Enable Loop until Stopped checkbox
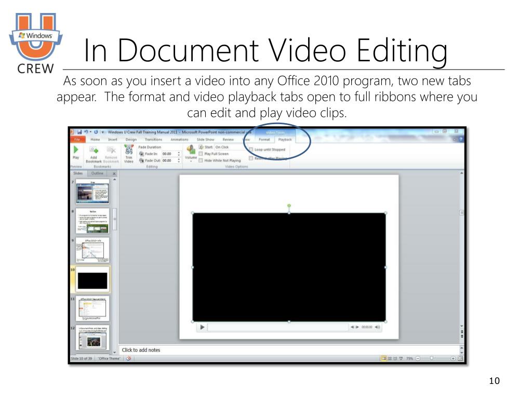The width and height of the screenshot is (532, 399). point(251,149)
